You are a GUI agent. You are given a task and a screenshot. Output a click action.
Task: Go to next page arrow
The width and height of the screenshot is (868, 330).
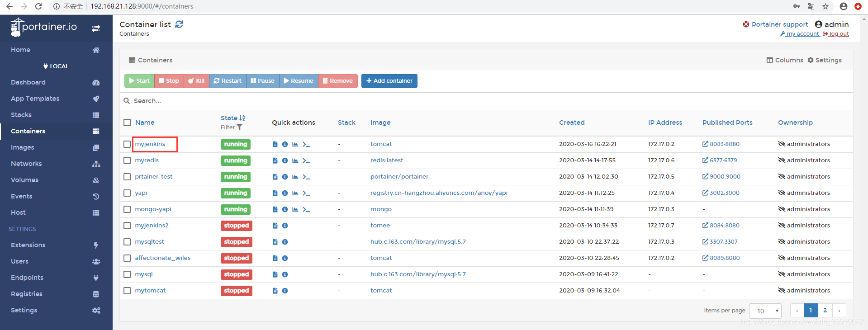839,311
